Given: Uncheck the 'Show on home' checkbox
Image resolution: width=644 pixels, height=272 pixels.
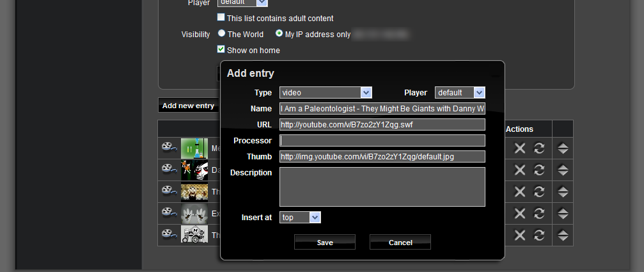Looking at the screenshot, I should click(x=221, y=49).
